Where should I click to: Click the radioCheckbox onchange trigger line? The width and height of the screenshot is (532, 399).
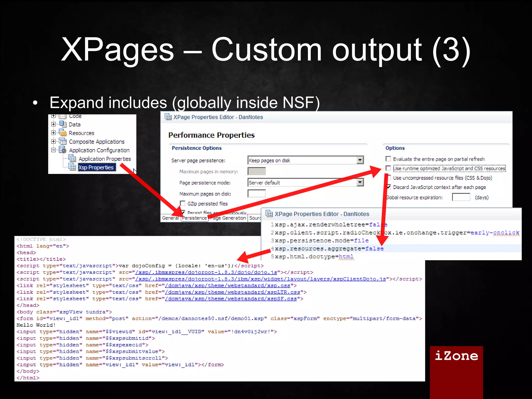(x=397, y=232)
